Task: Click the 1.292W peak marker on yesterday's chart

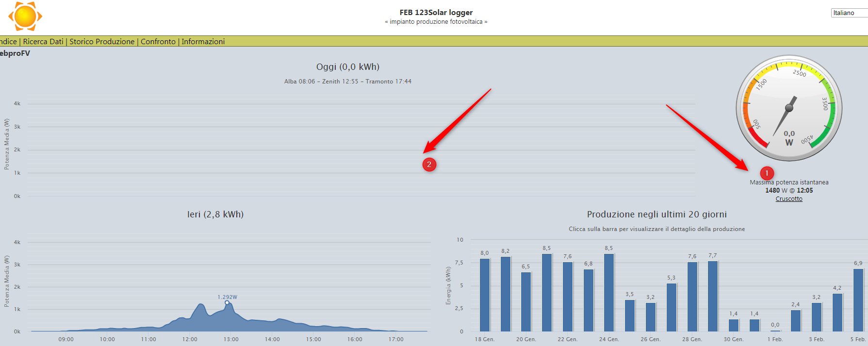Action: [x=227, y=302]
